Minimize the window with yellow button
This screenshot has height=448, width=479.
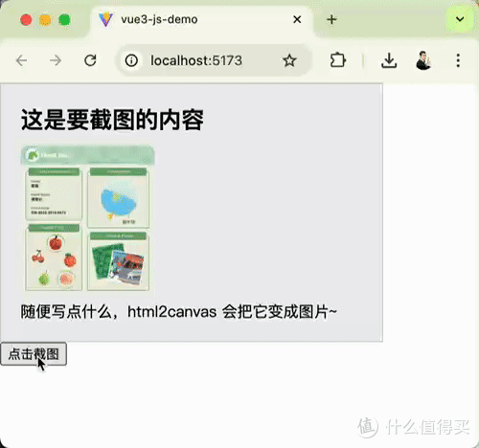tap(45, 20)
